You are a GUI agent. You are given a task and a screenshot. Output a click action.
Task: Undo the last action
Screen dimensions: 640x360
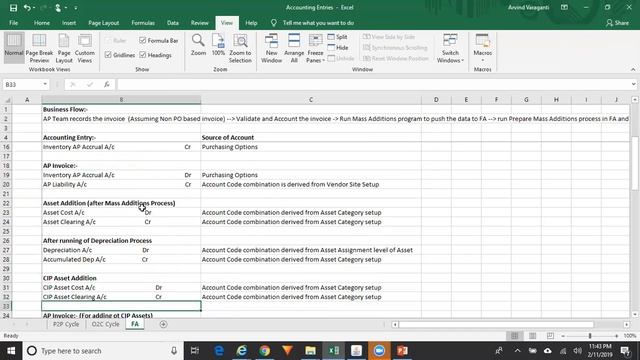27,7
